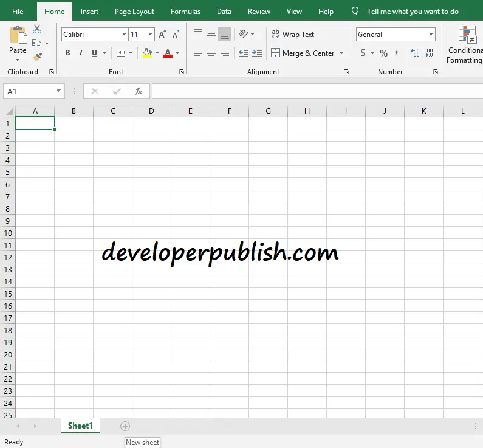Align text right in Alignment group
483x448 pixels.
click(225, 53)
